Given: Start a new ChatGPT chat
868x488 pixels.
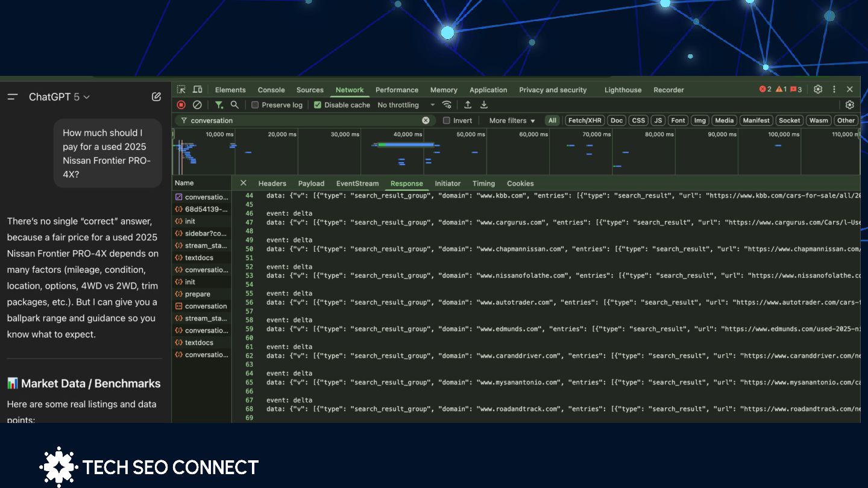Looking at the screenshot, I should click(156, 97).
